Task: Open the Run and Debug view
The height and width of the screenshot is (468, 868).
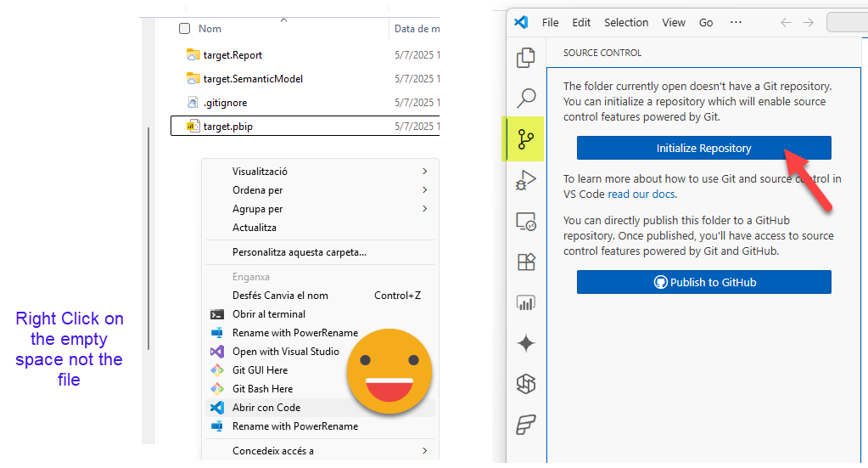Action: pos(526,180)
